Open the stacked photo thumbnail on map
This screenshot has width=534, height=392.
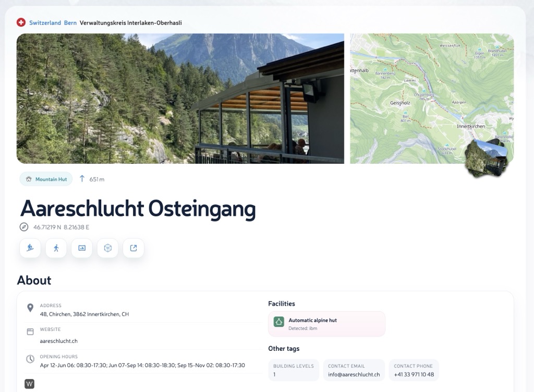[x=487, y=158]
